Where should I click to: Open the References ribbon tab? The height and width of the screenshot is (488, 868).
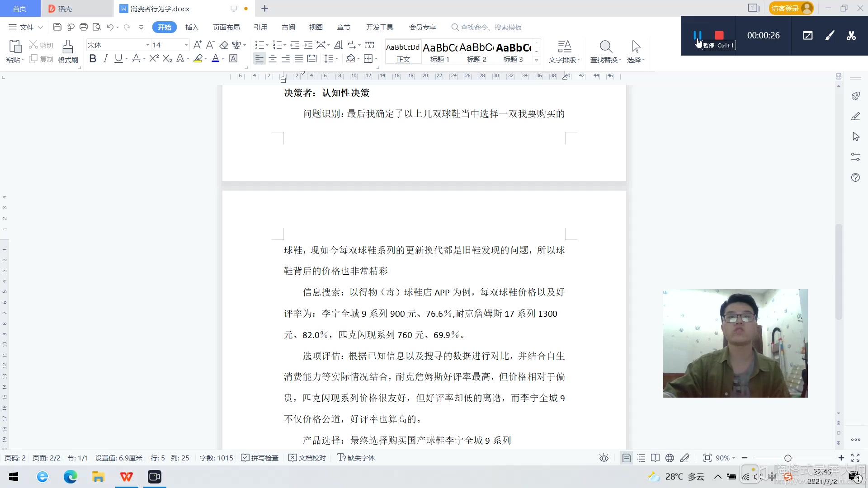tap(260, 27)
